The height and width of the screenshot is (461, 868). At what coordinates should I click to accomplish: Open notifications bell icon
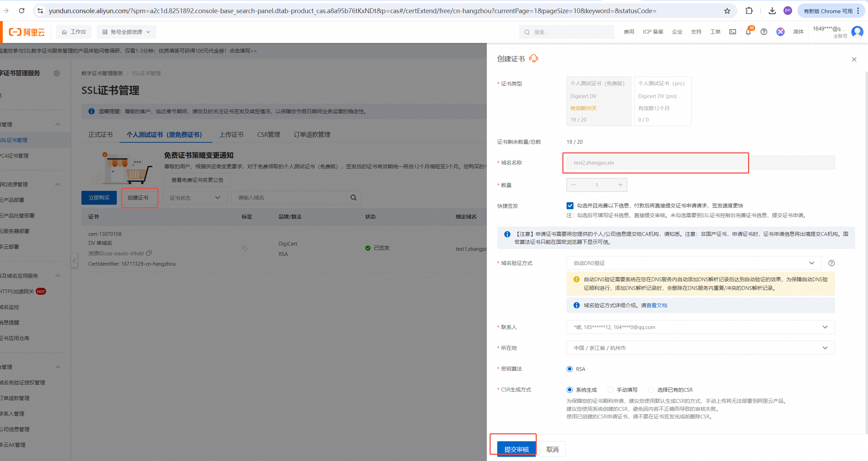[748, 32]
